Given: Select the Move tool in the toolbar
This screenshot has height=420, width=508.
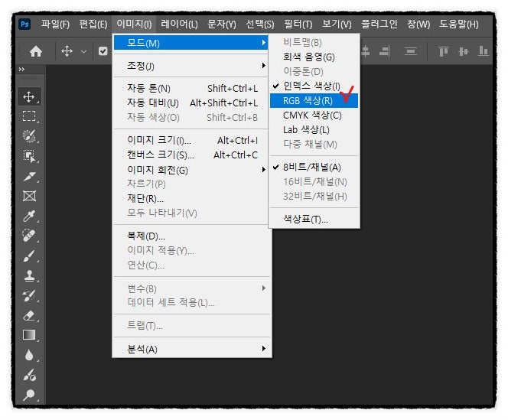Looking at the screenshot, I should point(29,96).
